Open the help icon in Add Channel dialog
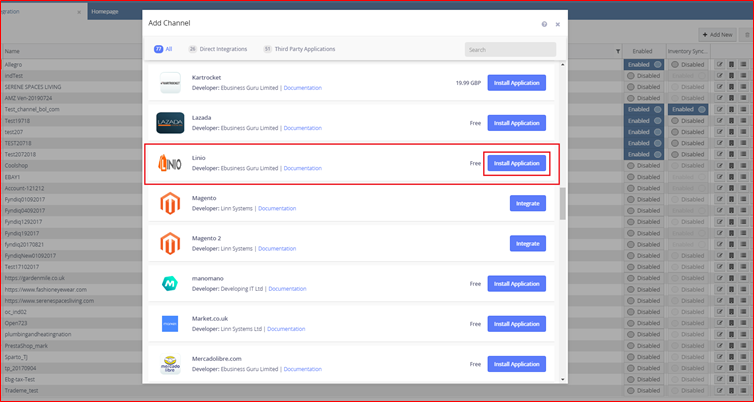Image resolution: width=754 pixels, height=402 pixels. (544, 24)
